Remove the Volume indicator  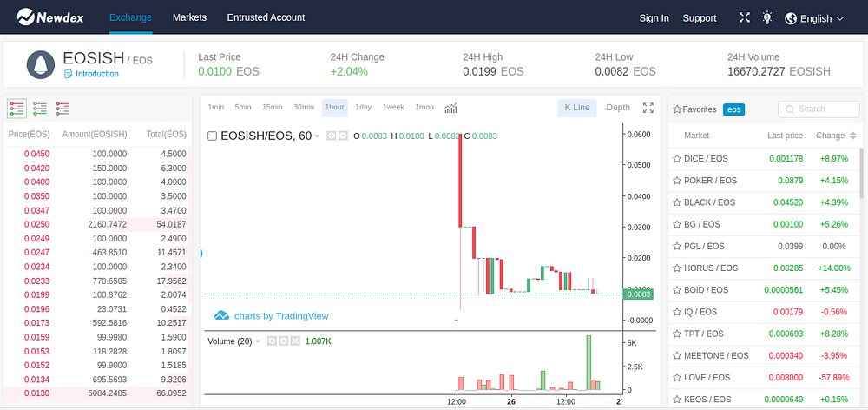click(x=295, y=341)
